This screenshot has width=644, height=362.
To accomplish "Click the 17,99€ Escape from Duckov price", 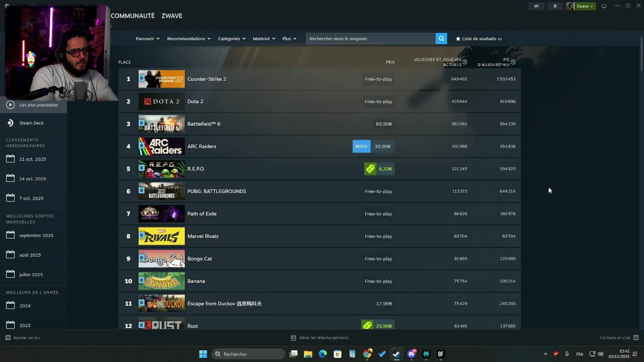I will tap(384, 304).
